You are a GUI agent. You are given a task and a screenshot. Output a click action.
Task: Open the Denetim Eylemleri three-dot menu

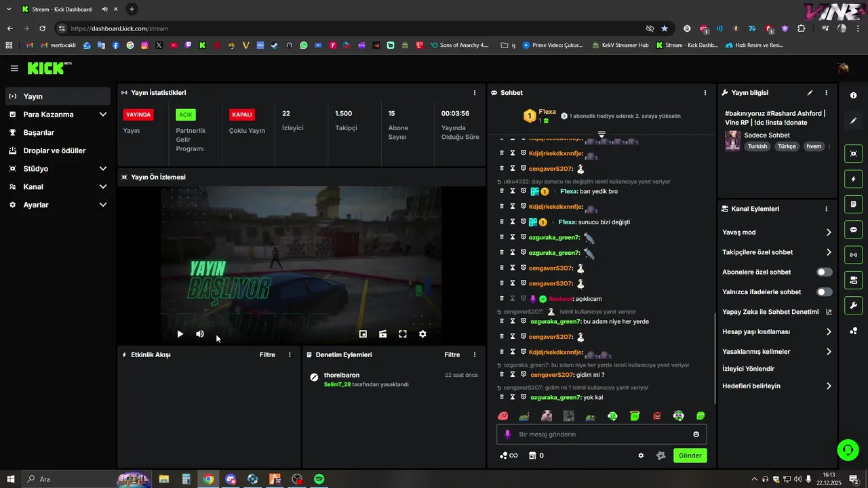(x=474, y=354)
